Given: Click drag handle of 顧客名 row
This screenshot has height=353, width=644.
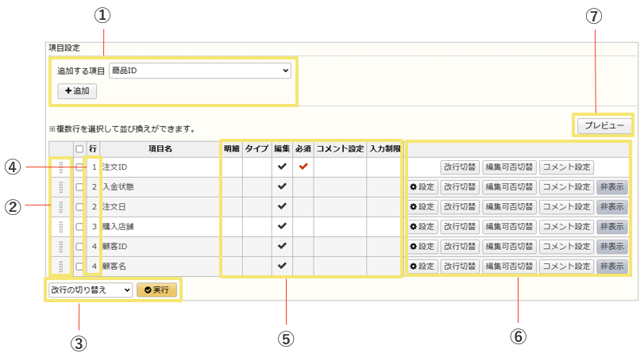Looking at the screenshot, I should coord(60,267).
